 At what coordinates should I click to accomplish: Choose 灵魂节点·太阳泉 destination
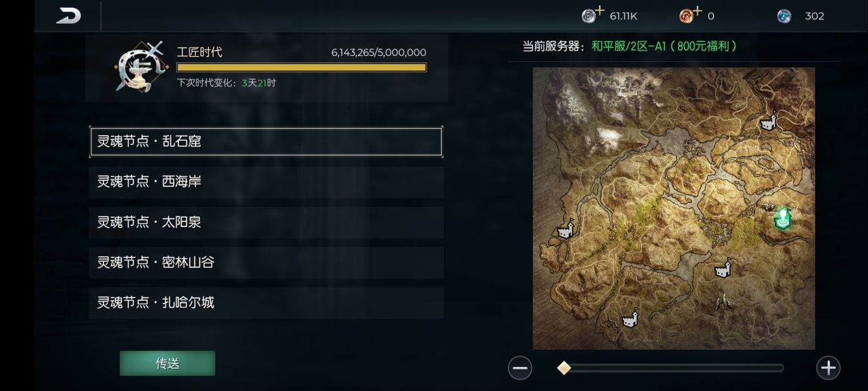coord(266,222)
